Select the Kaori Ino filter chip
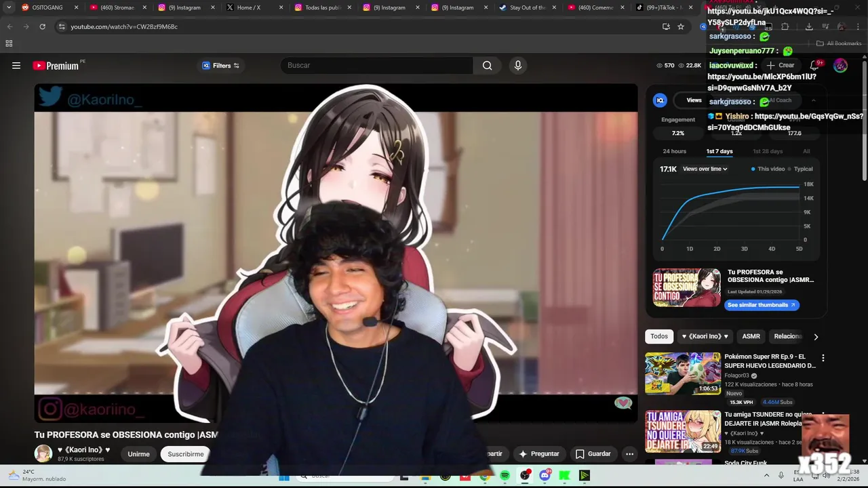 click(x=705, y=336)
